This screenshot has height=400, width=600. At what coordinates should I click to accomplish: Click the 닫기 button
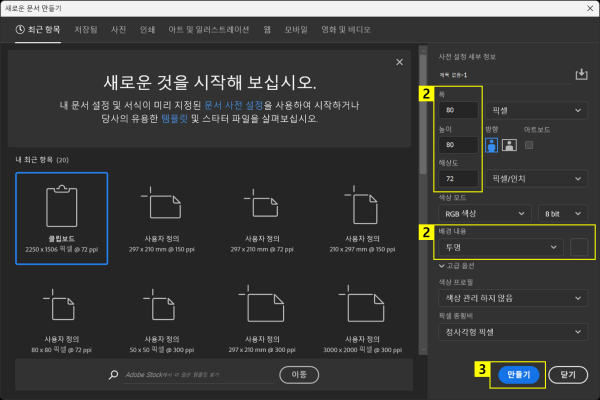[568, 375]
